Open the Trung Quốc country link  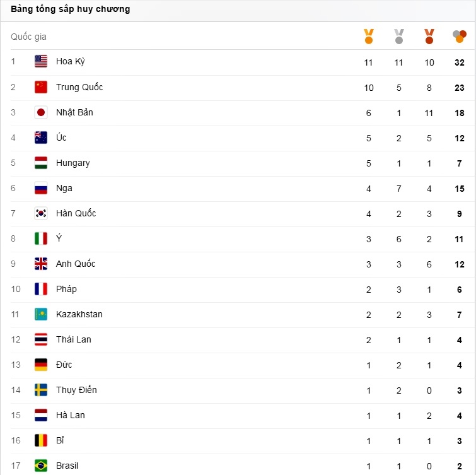click(x=79, y=87)
